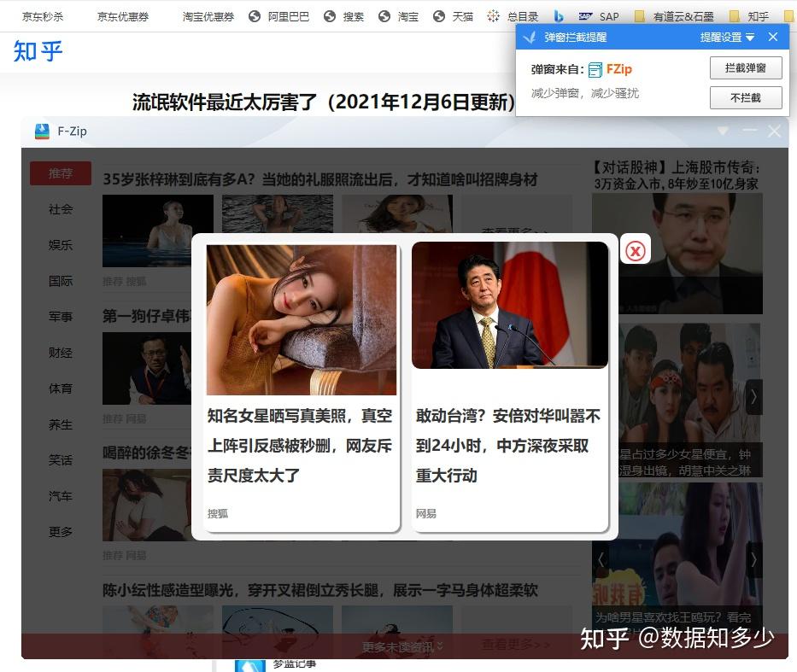Click the SAP bookmark icon
The image size is (797, 672).
click(x=585, y=17)
